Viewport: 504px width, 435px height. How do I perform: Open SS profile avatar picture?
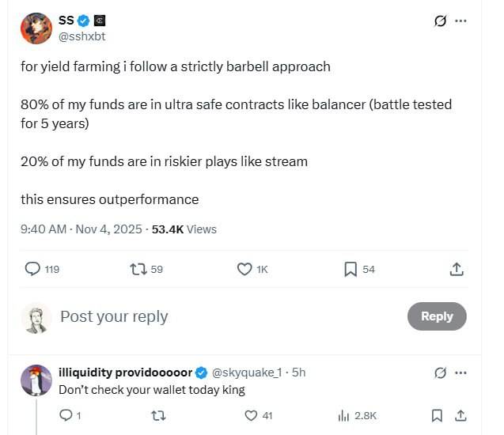tap(35, 28)
